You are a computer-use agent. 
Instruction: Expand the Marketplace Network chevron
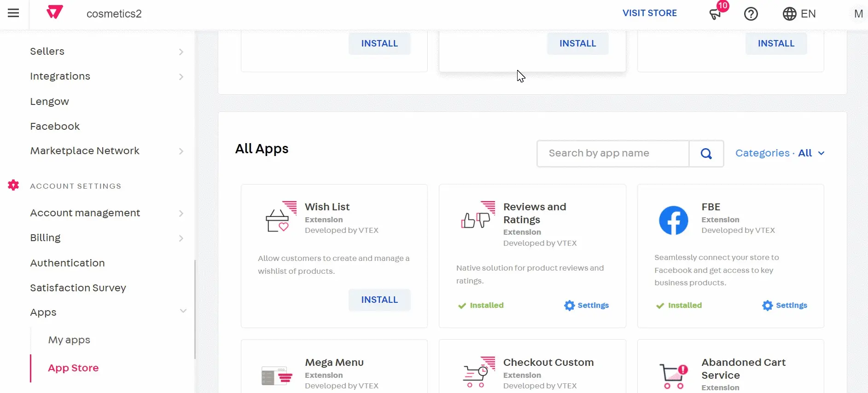point(181,151)
